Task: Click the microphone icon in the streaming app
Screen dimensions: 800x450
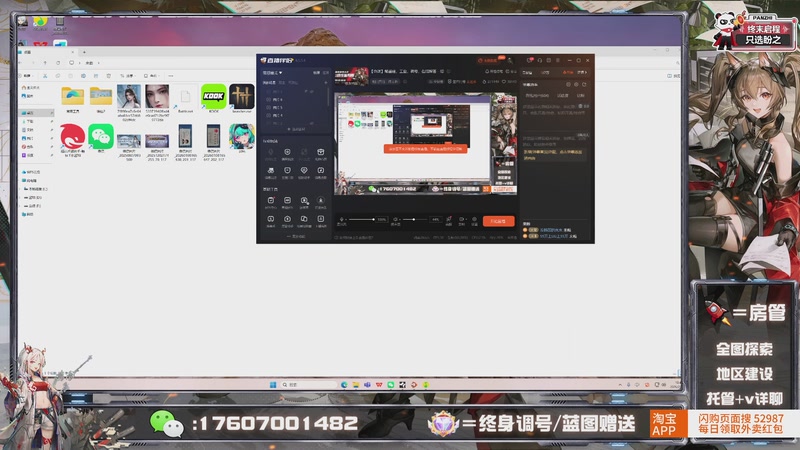Action: 342,219
